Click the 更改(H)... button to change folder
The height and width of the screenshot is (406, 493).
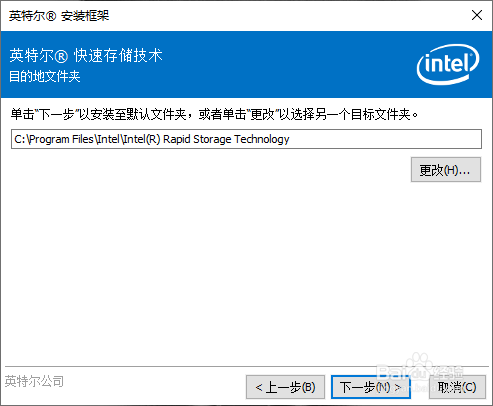(446, 170)
